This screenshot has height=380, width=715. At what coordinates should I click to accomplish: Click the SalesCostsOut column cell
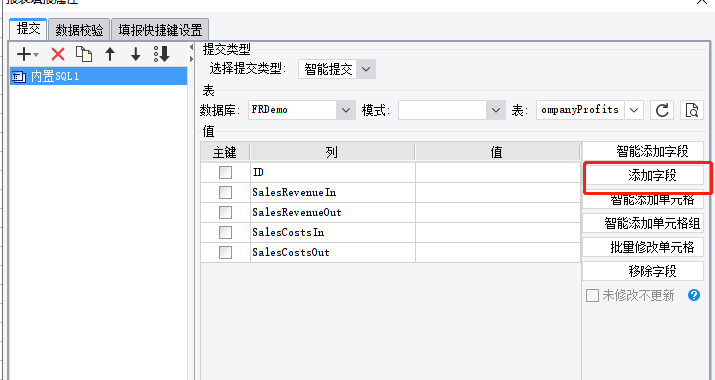333,252
